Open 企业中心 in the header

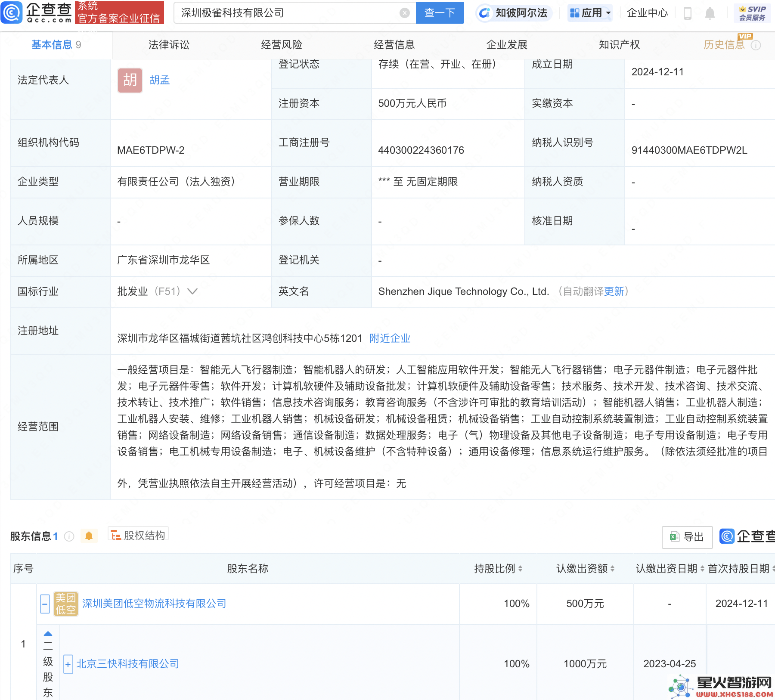[x=647, y=13]
